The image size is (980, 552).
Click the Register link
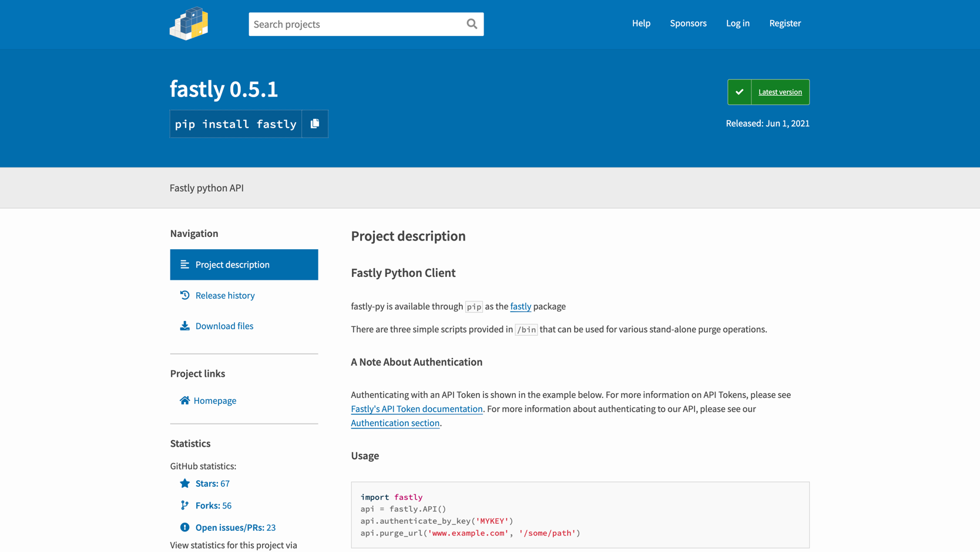[x=785, y=24]
